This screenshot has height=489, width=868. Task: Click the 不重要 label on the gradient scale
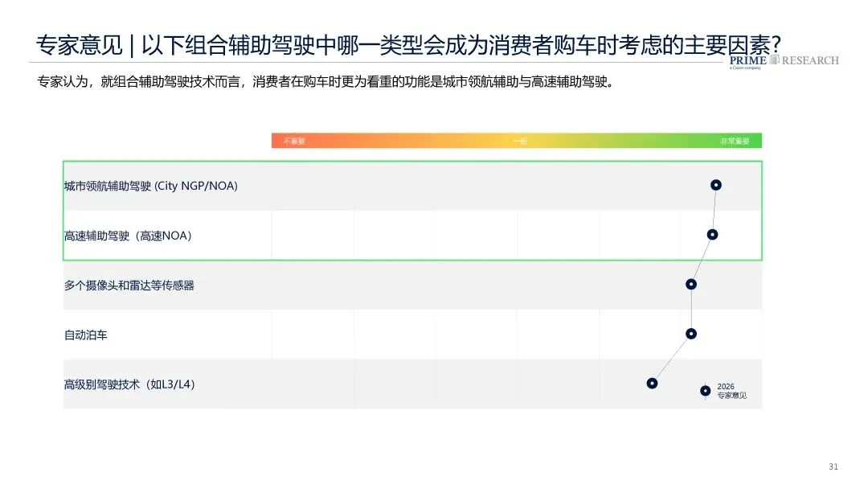(x=293, y=142)
